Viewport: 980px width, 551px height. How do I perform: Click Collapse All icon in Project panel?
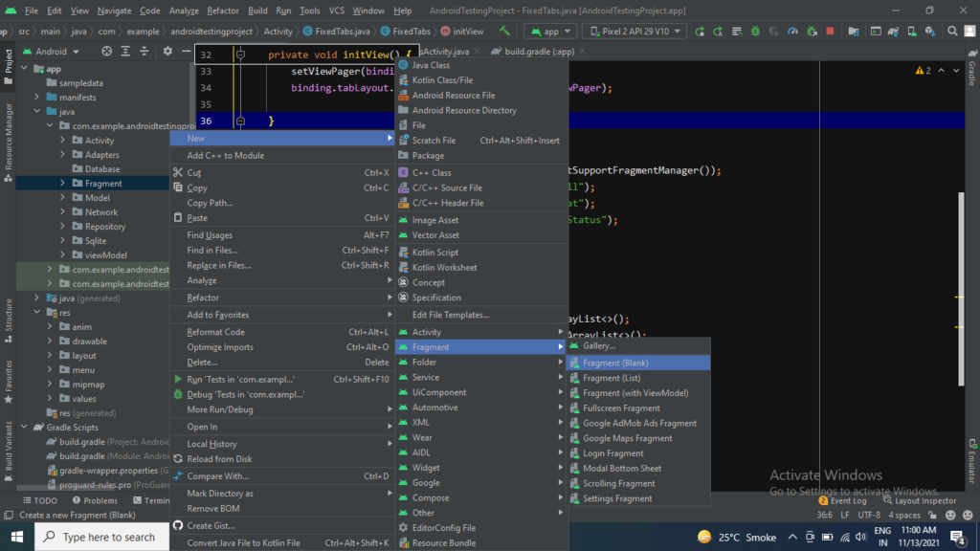(x=145, y=52)
